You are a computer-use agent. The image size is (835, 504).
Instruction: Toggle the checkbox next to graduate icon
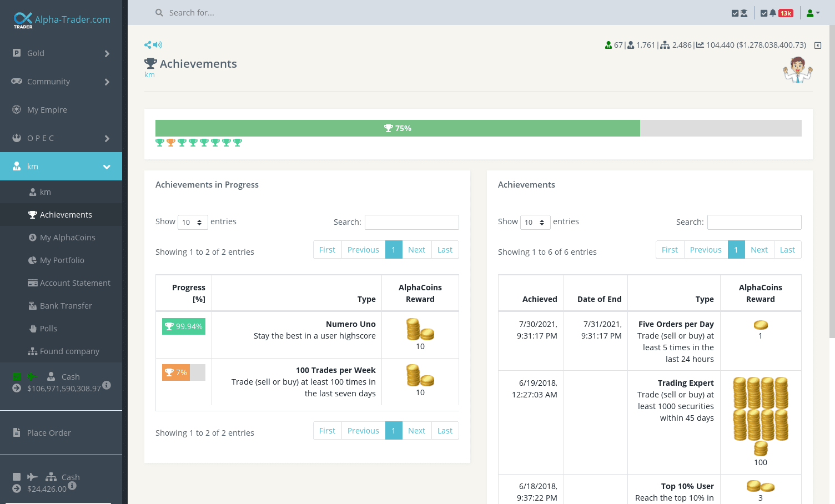(x=735, y=13)
